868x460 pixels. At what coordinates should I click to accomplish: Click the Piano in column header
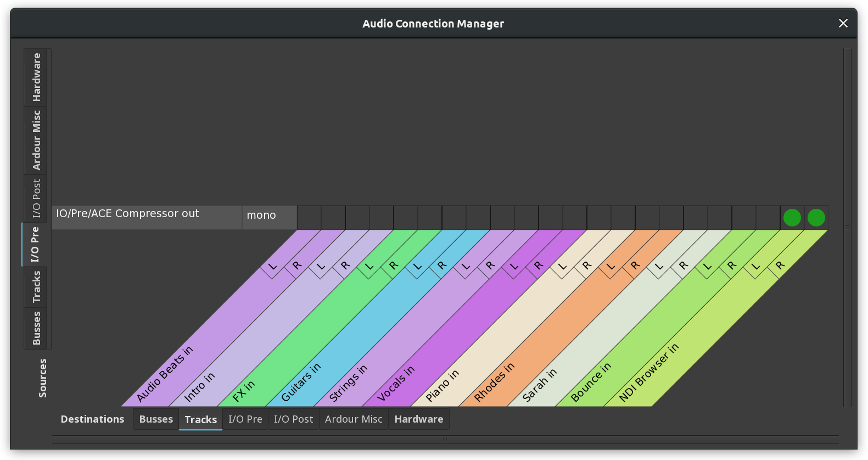(x=443, y=385)
